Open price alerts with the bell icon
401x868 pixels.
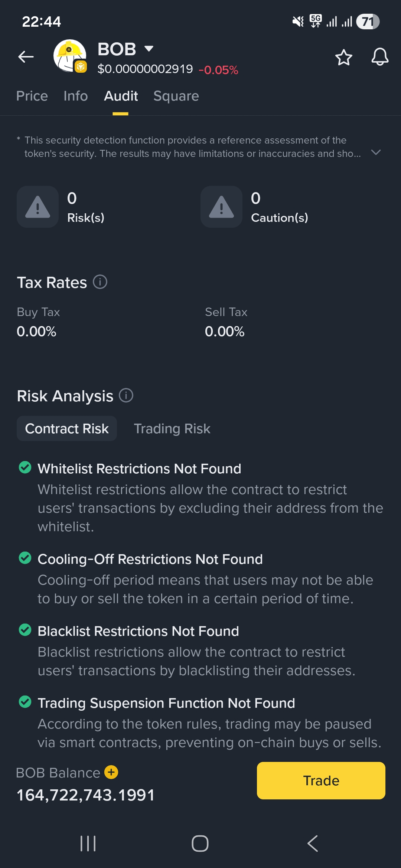coord(380,57)
